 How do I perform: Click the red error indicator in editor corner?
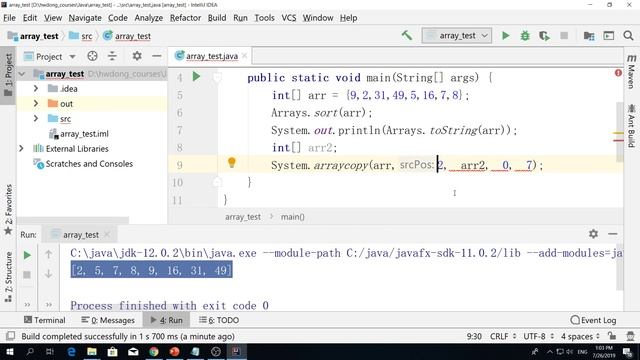click(x=618, y=73)
